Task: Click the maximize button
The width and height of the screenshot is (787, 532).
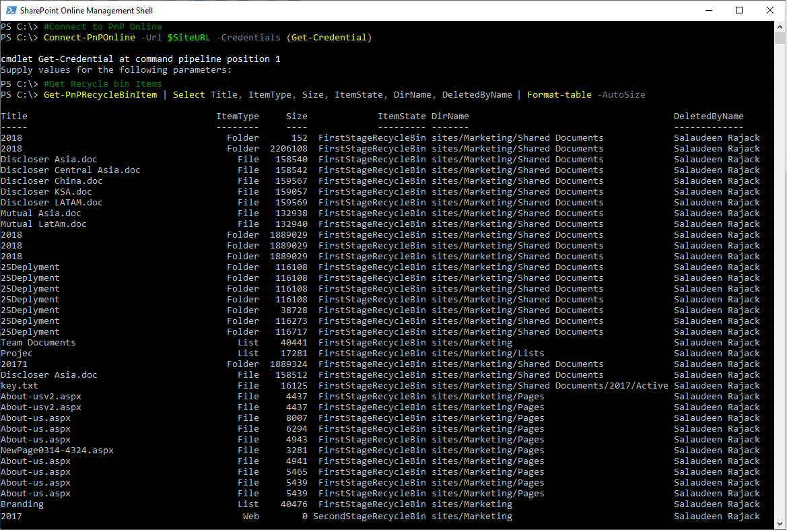Action: point(739,10)
